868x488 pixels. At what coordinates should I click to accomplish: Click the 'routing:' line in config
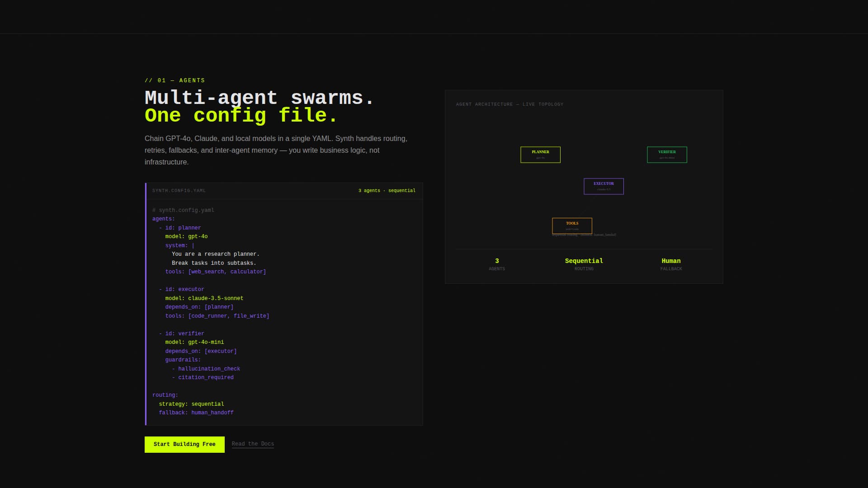[165, 395]
